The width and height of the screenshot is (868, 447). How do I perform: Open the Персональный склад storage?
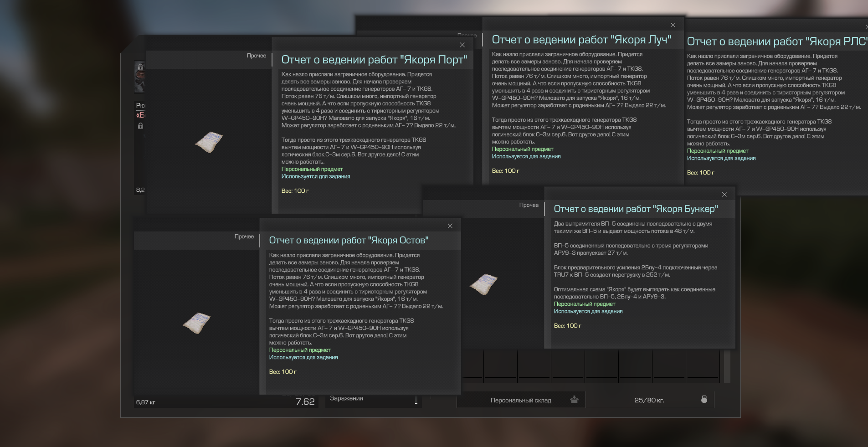click(x=521, y=401)
